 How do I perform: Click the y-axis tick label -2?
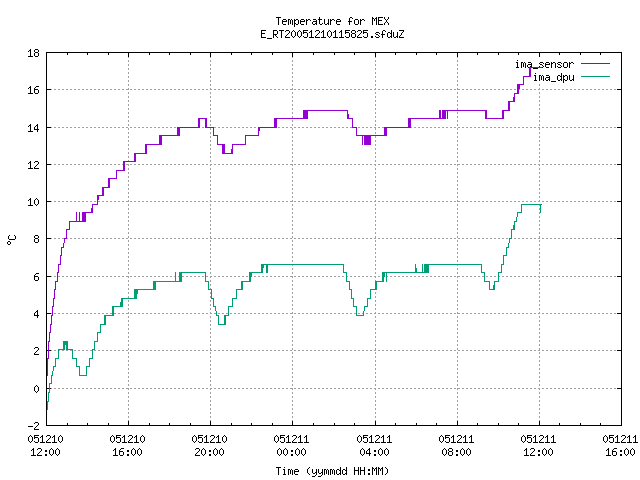[33, 426]
